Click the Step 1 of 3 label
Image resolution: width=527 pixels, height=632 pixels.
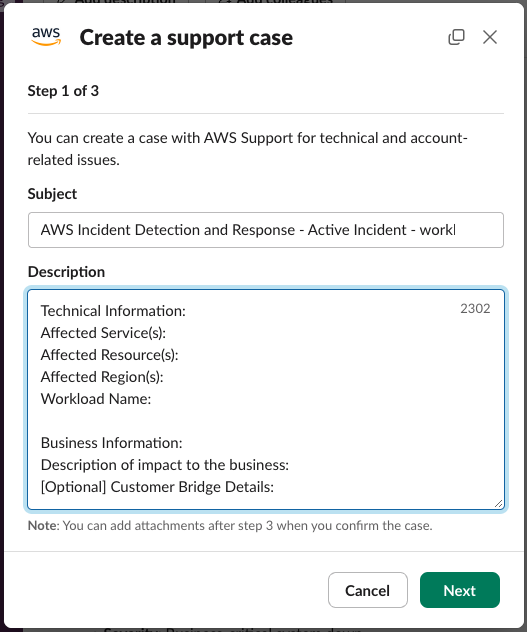[63, 91]
